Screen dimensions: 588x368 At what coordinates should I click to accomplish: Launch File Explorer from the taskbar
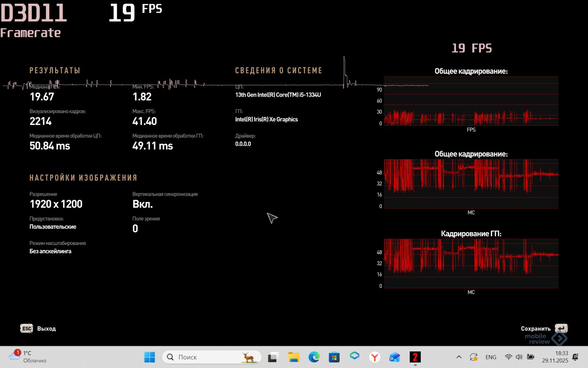[x=294, y=357]
